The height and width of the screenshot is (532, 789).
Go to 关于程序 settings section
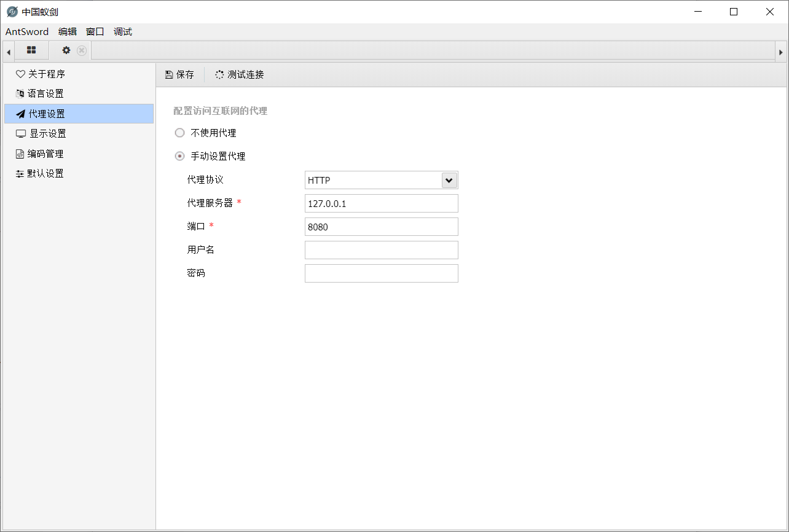79,74
